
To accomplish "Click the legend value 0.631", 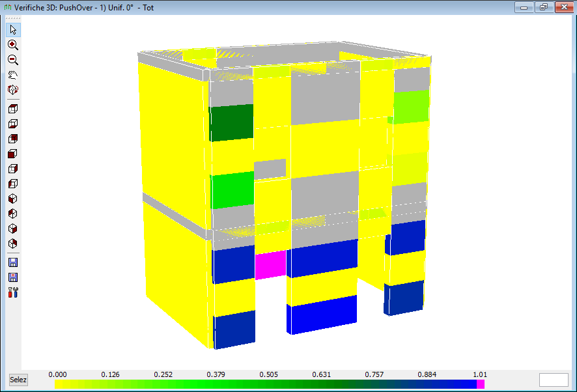I will (321, 374).
